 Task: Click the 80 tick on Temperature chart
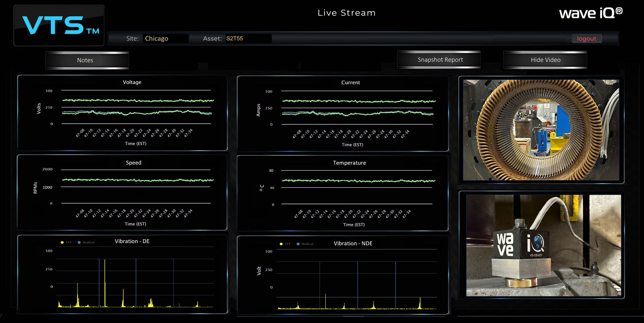pyautogui.click(x=271, y=171)
